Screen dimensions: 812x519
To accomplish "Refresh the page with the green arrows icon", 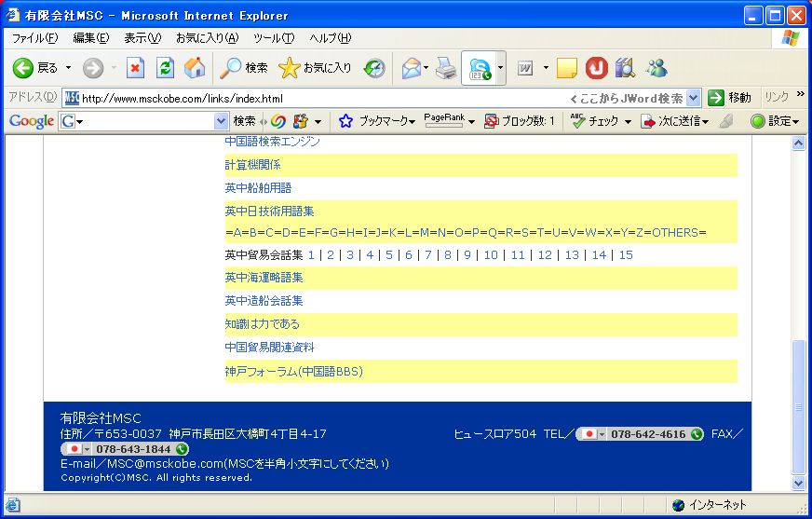I will point(165,68).
